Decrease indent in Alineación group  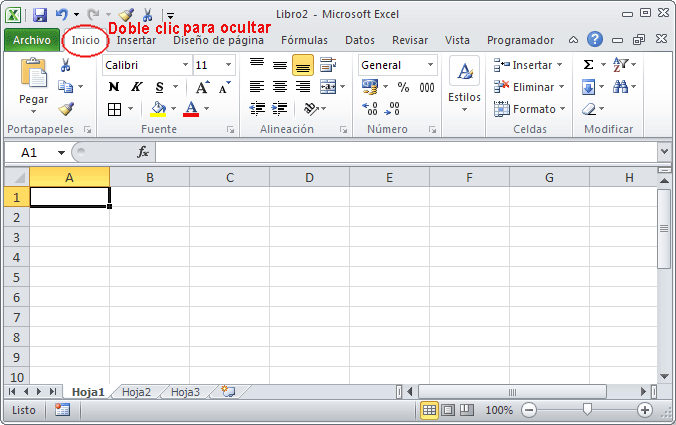coord(257,109)
